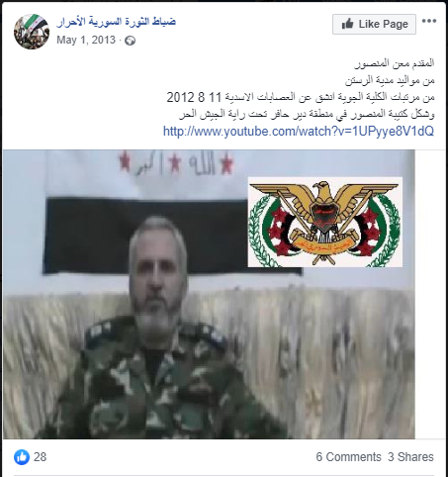
Task: Click the Public globe audience icon
Action: pyautogui.click(x=130, y=41)
